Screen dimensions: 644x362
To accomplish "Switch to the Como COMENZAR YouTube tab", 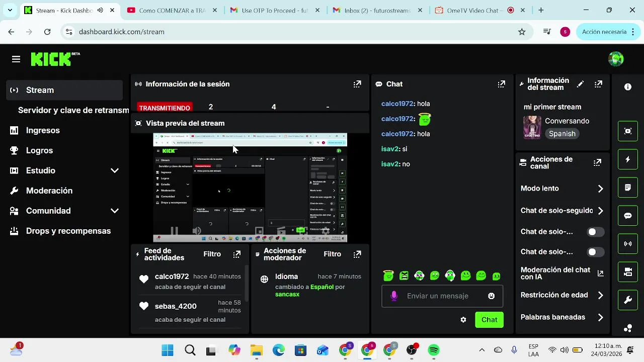I will tap(171, 10).
